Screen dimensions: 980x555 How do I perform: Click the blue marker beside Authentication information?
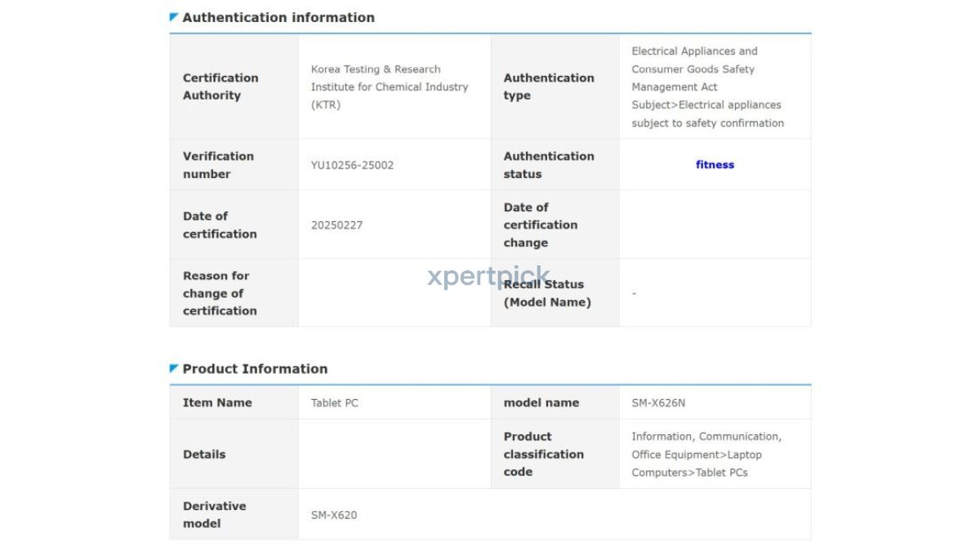(x=174, y=17)
